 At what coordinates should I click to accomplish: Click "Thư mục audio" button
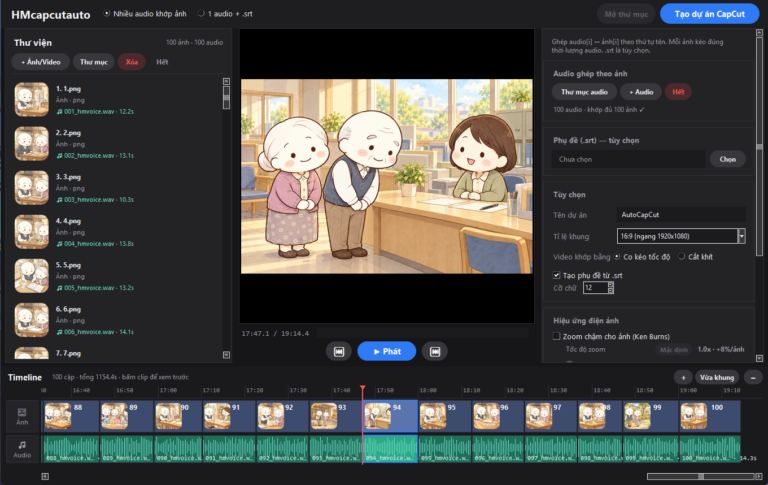[x=584, y=92]
